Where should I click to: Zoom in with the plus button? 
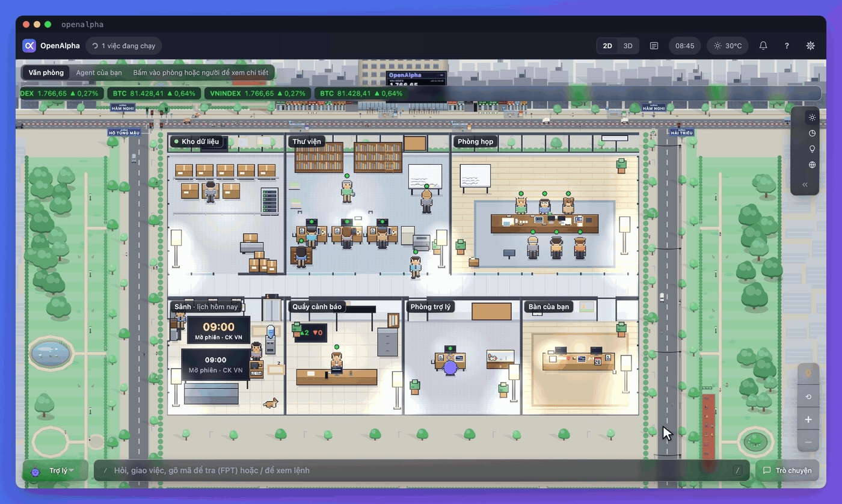pyautogui.click(x=808, y=419)
